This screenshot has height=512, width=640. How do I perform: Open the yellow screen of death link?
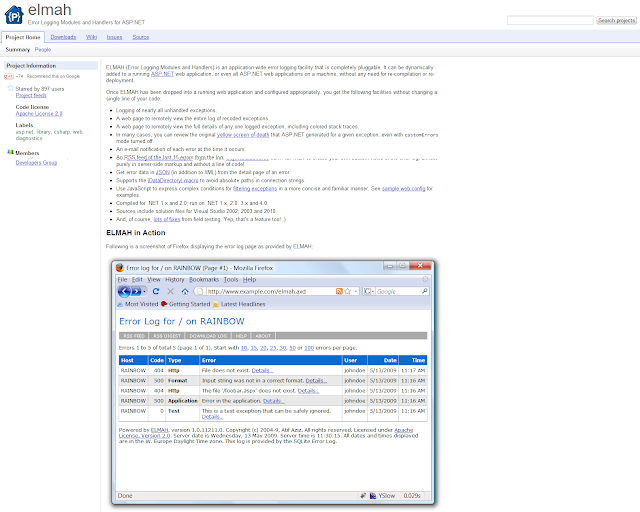(x=243, y=135)
